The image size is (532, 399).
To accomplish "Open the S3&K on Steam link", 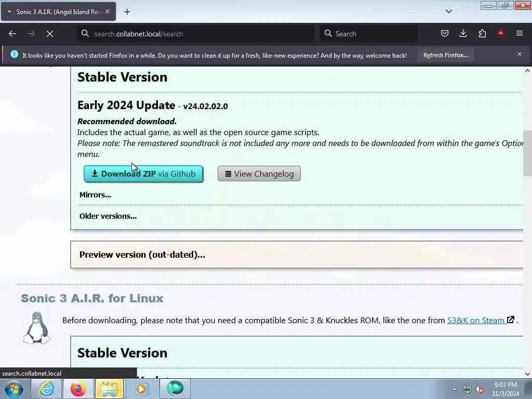I will tap(481, 320).
